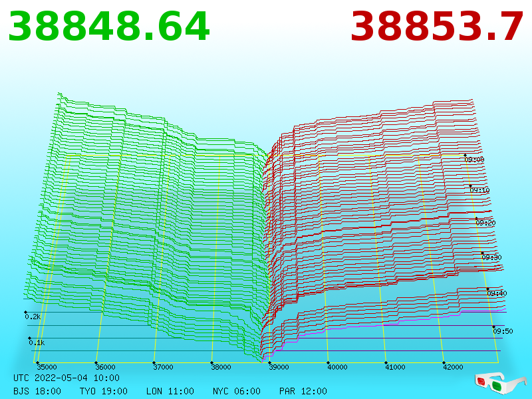Click the 42000 price axis label
Screen dimensions: 532x399
click(x=454, y=367)
